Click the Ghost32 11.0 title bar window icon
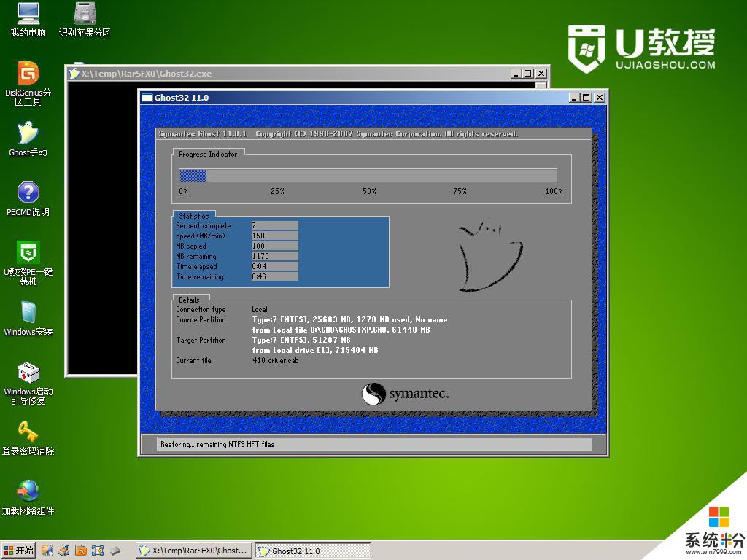The height and width of the screenshot is (560, 747). point(147,98)
